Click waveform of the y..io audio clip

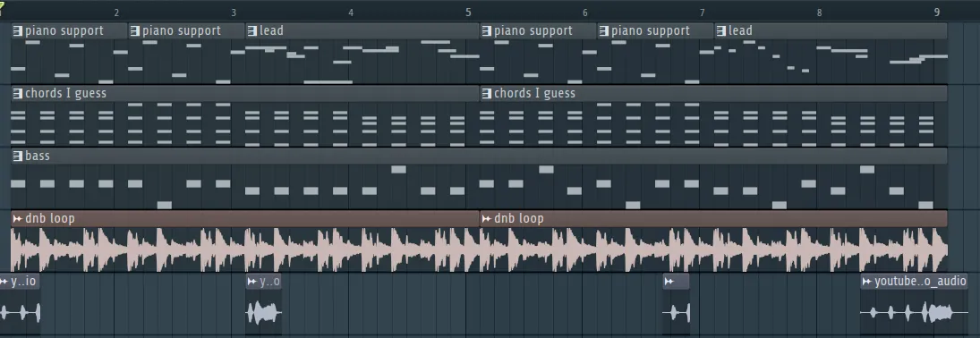coord(20,312)
